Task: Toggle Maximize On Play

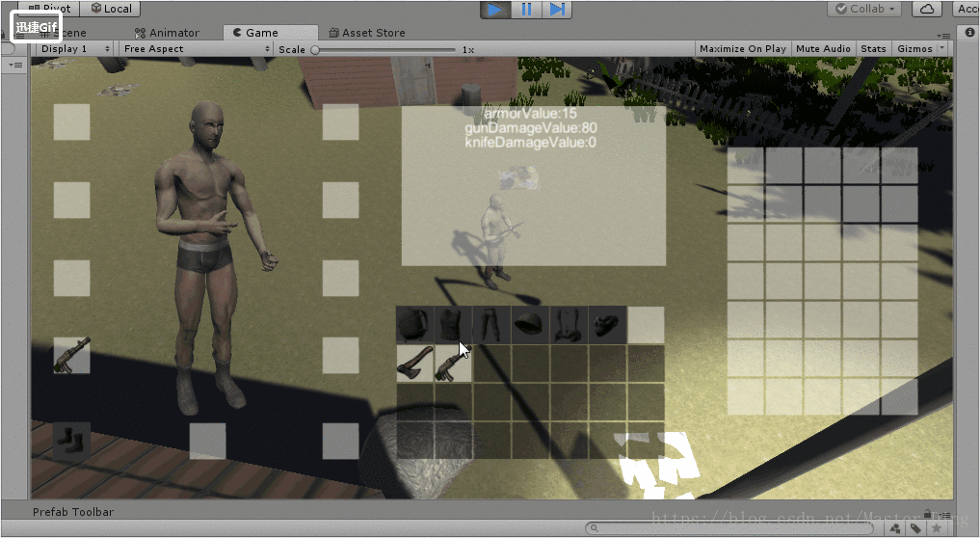Action: pos(743,49)
